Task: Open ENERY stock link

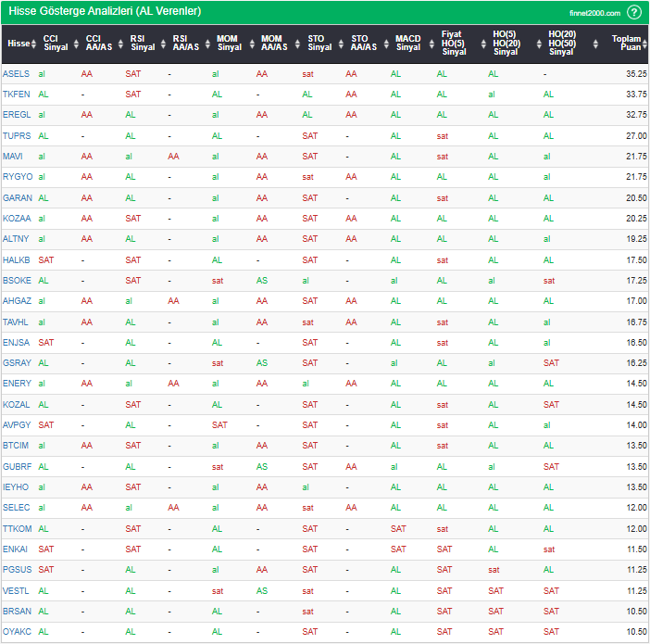Action: 17,384
